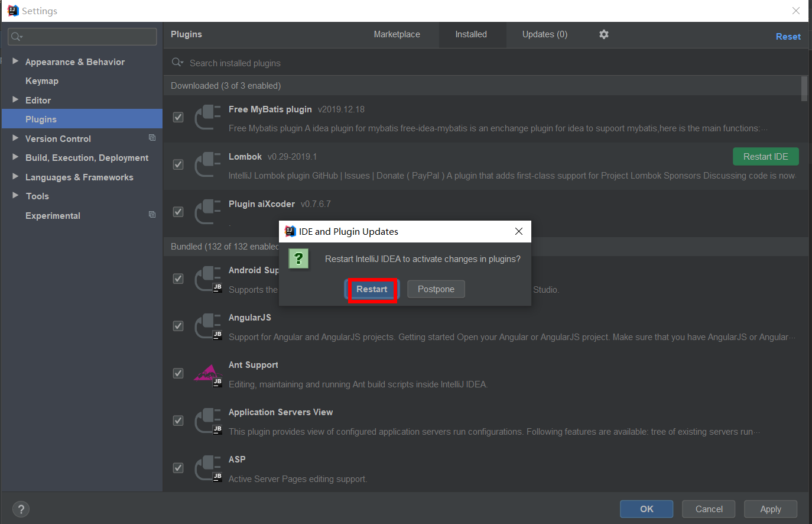
Task: Expand Build, Execution, Deployment arrow
Action: (x=15, y=157)
